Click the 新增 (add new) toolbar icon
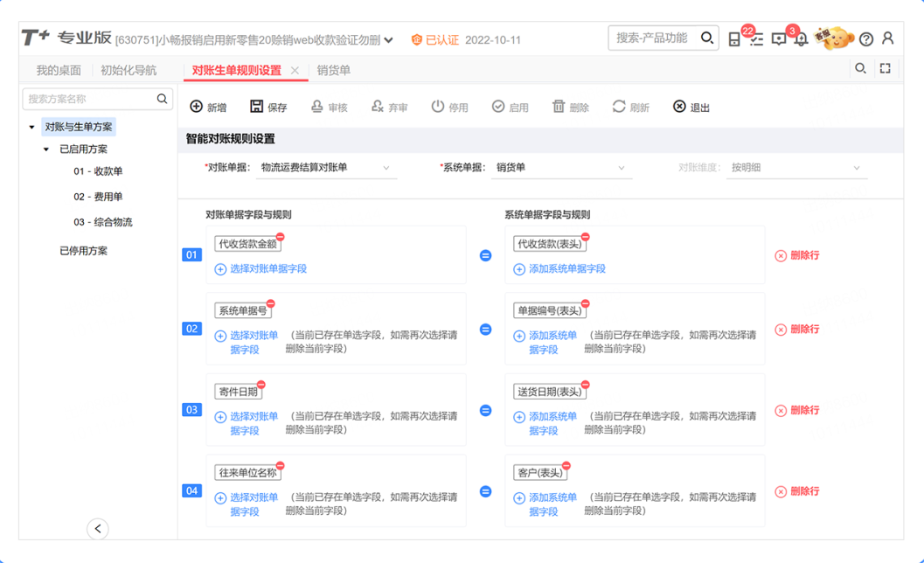 197,107
